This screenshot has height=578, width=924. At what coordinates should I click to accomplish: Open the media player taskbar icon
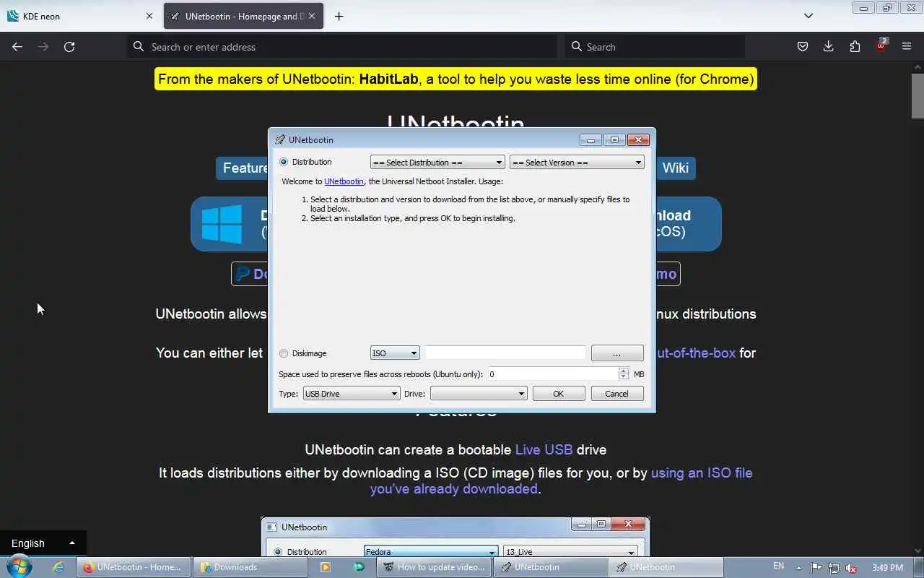tap(326, 567)
